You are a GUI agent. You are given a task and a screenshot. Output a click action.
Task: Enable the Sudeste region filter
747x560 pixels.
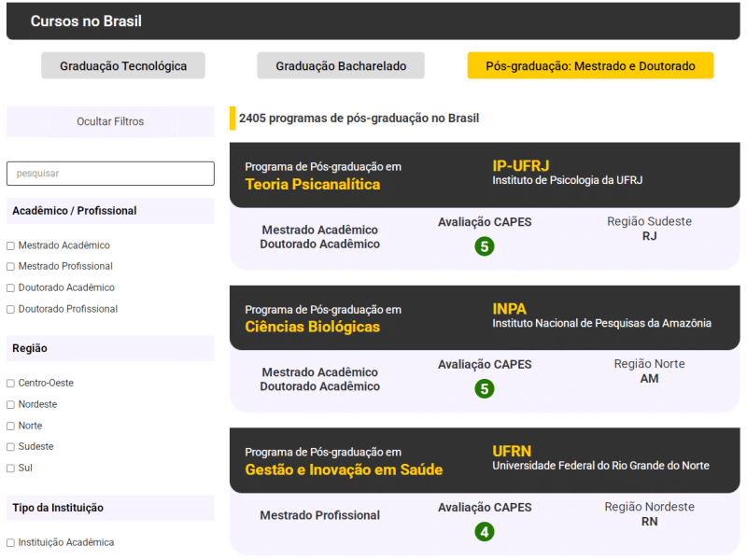coord(10,447)
